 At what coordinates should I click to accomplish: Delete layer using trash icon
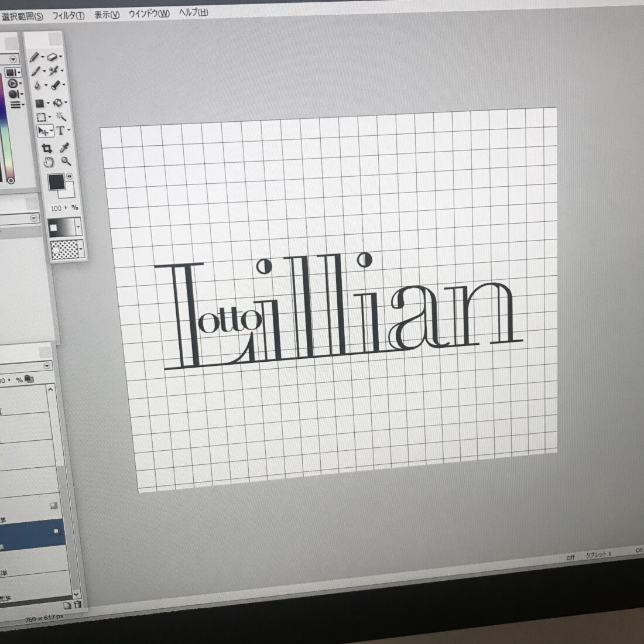pos(77,605)
